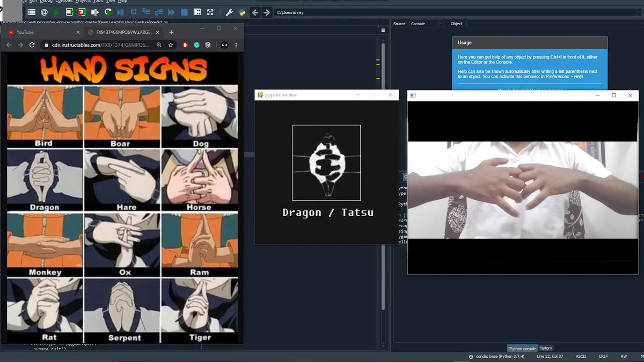Screen dimensions: 644x362
Task: Open the editor pane options hamburger menu
Action: coord(383,30)
